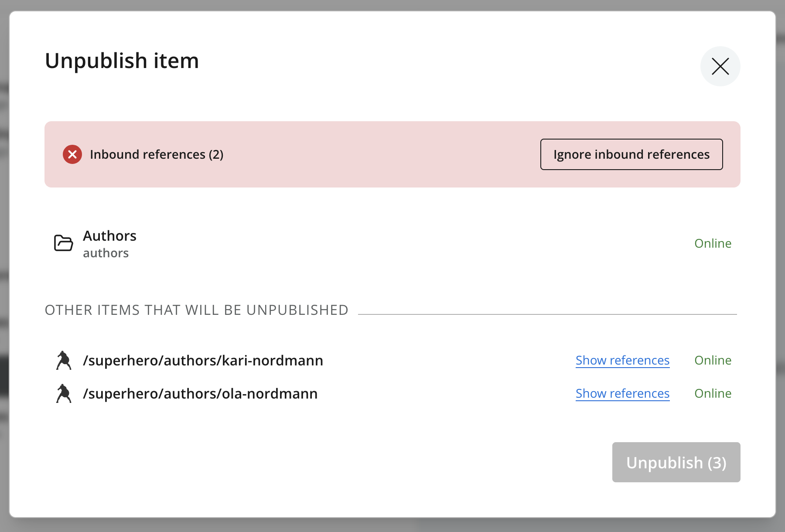This screenshot has width=785, height=532.
Task: Show references for kari-nordmann
Action: pos(622,360)
